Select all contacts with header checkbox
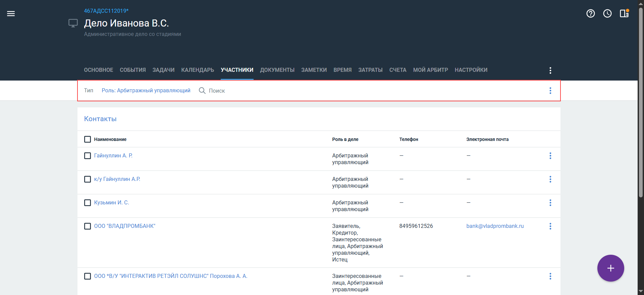This screenshot has height=295, width=644. (x=88, y=139)
